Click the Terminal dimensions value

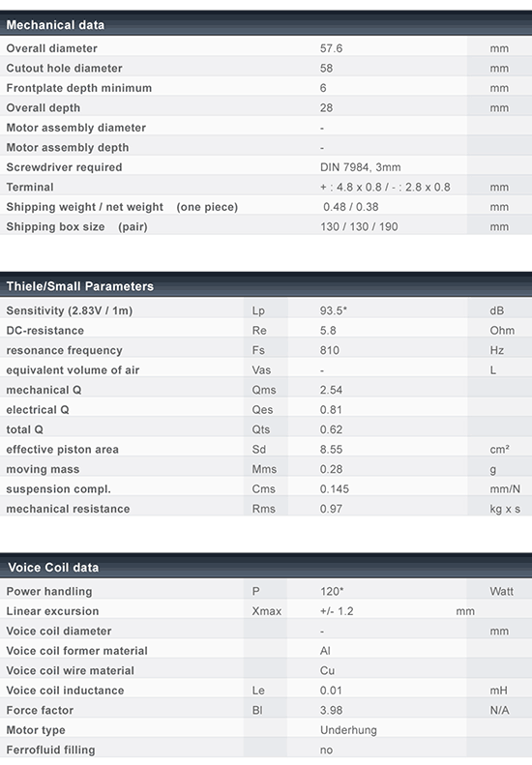click(x=385, y=188)
